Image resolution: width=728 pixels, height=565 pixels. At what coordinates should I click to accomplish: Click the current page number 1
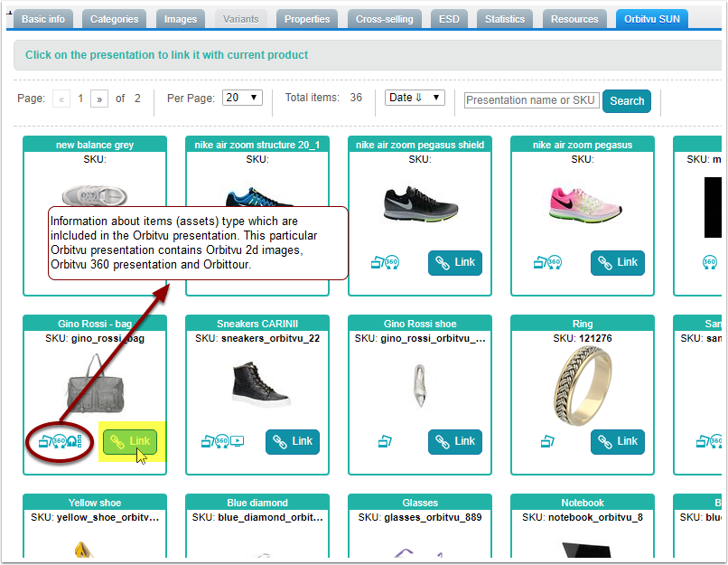[80, 99]
